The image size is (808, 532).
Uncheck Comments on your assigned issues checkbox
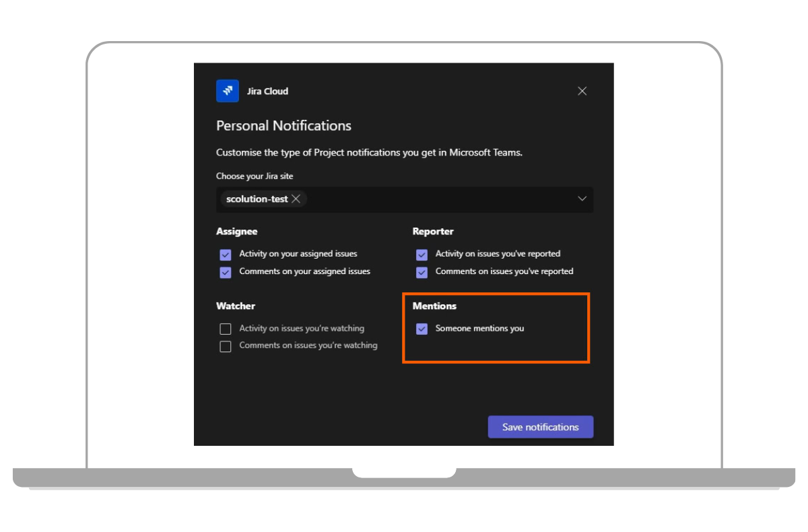coord(226,272)
